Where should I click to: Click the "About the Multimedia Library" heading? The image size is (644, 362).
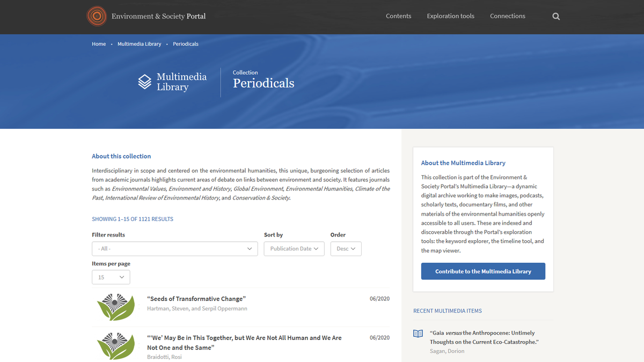click(463, 163)
